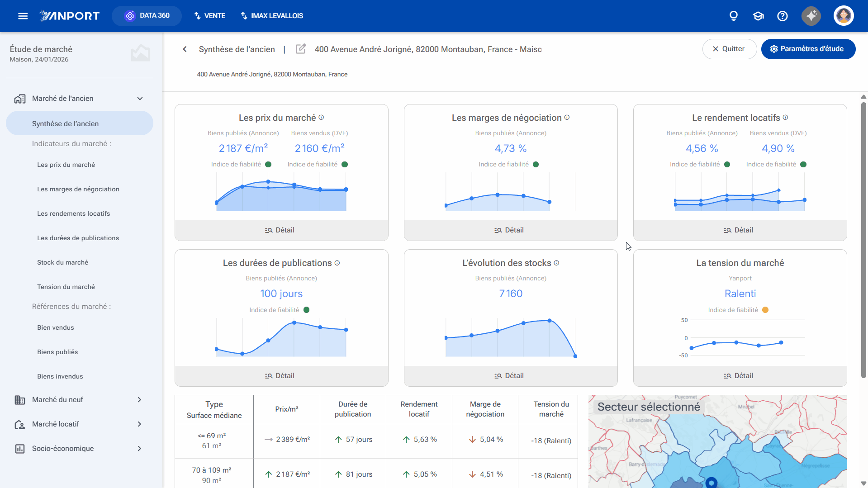Screen dimensions: 868x488
Task: Click info icon next to L'évolution des stocks
Action: tap(556, 263)
